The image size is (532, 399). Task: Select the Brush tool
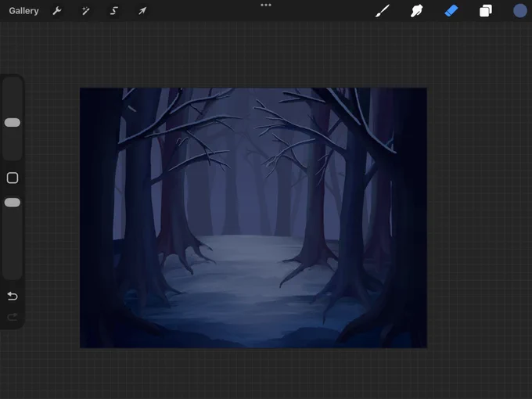click(383, 11)
